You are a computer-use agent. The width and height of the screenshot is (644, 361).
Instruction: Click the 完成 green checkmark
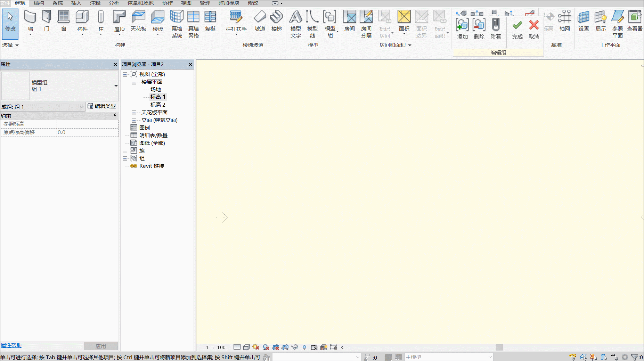pos(517,29)
